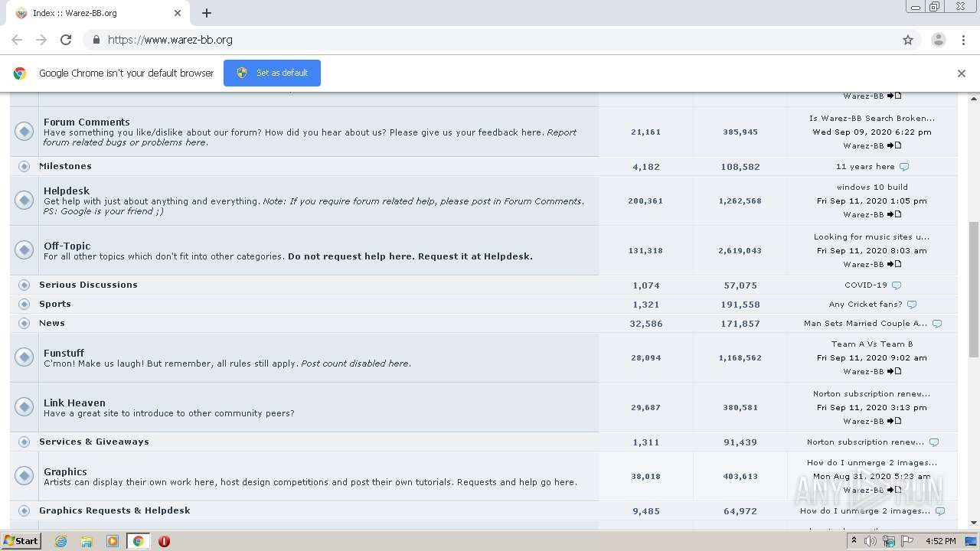This screenshot has width=980, height=551.
Task: Open the Chrome three-dot menu
Action: coord(963,40)
